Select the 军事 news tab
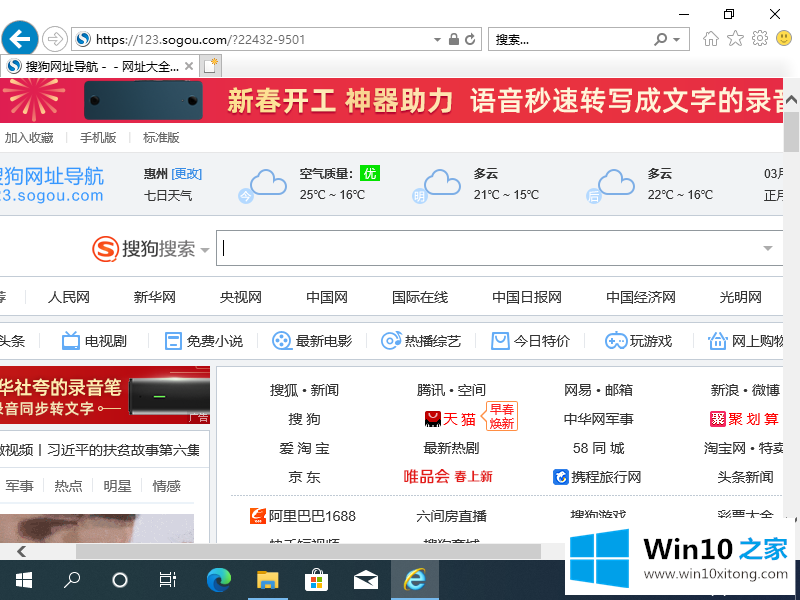 point(20,486)
